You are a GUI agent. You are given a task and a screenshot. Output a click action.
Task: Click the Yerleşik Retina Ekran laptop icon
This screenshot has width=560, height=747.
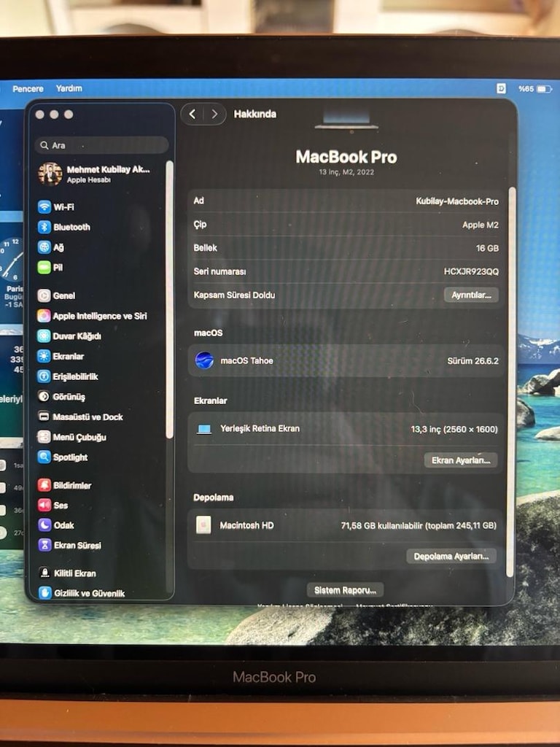pyautogui.click(x=204, y=429)
